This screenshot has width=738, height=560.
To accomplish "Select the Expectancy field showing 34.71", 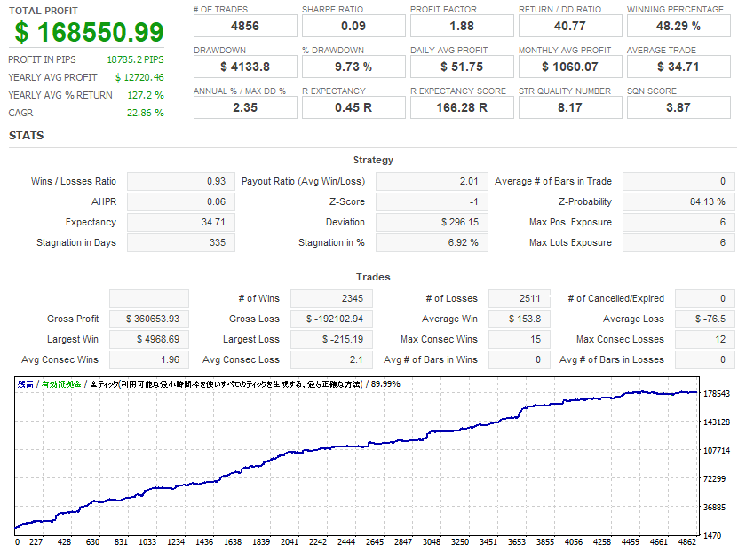I will (x=181, y=223).
